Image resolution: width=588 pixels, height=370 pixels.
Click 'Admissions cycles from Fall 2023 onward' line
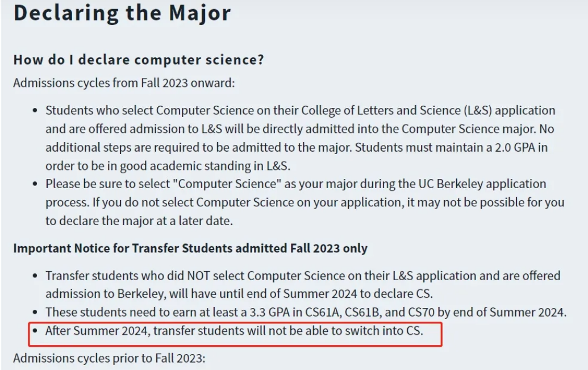click(x=124, y=82)
